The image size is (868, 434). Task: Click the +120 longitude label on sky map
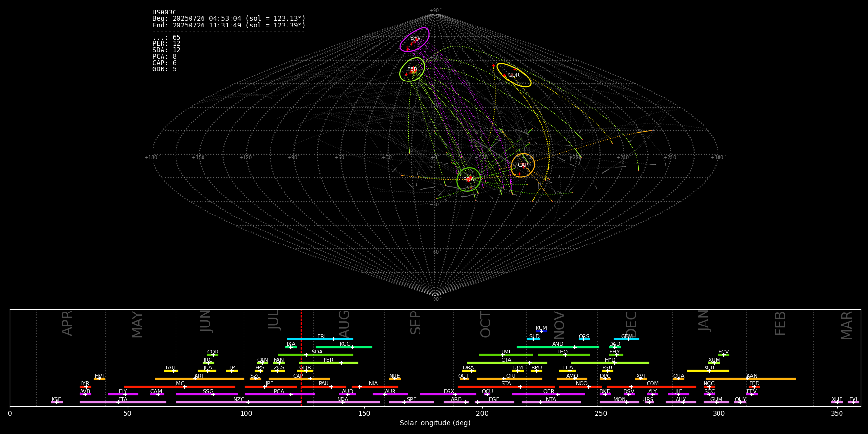pyautogui.click(x=245, y=158)
